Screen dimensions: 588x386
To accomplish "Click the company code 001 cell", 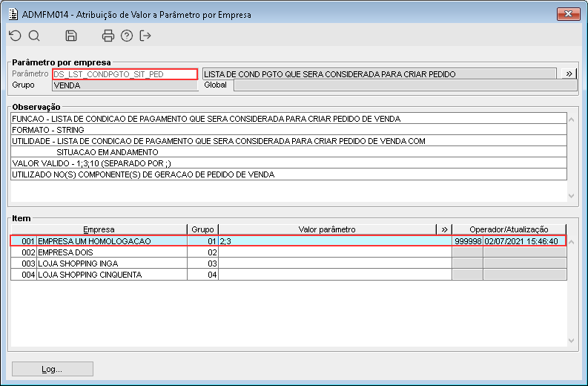I will tap(24, 241).
